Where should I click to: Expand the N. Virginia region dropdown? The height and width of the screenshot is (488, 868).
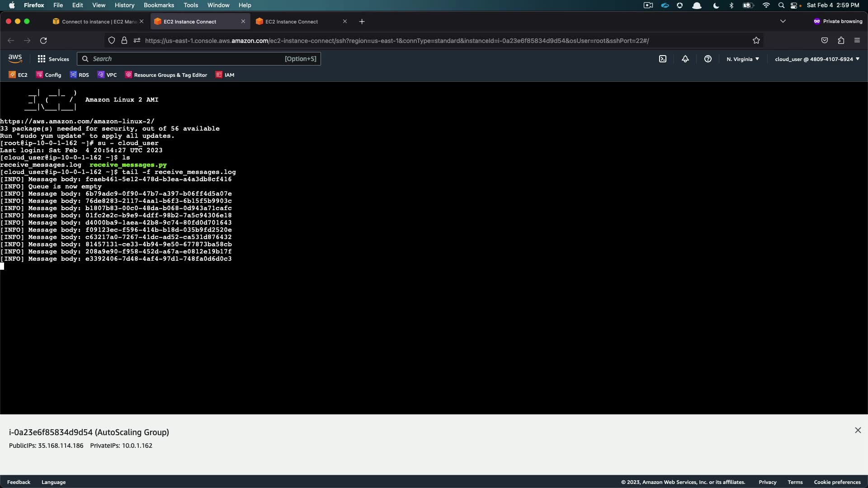[743, 59]
